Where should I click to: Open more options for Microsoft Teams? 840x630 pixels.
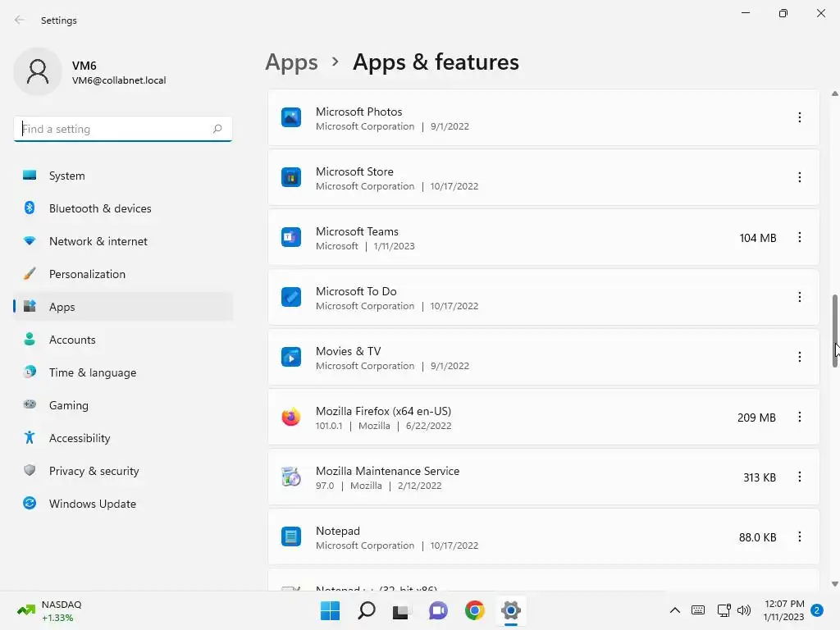point(800,237)
